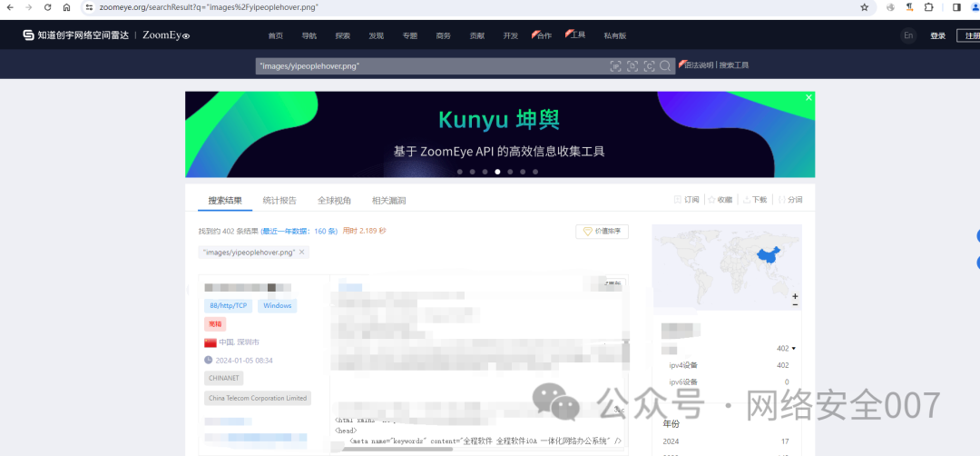Switch to the 统计报告 tab

click(x=279, y=201)
